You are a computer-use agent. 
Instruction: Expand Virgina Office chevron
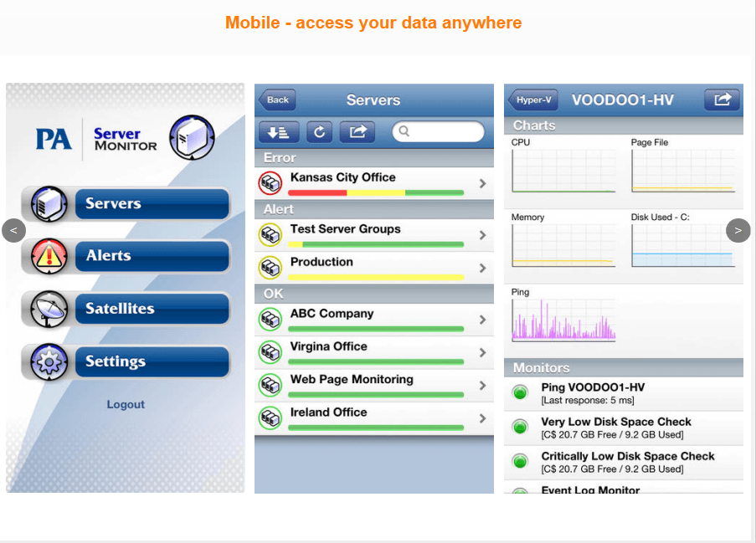click(482, 352)
